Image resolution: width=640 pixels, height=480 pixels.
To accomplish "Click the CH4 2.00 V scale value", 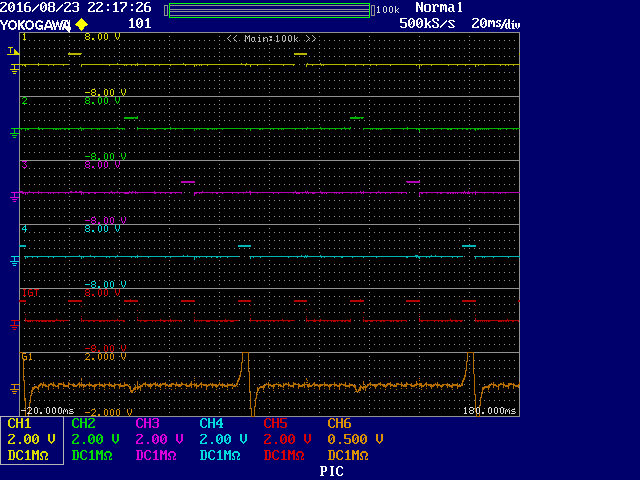I will 223,440.
